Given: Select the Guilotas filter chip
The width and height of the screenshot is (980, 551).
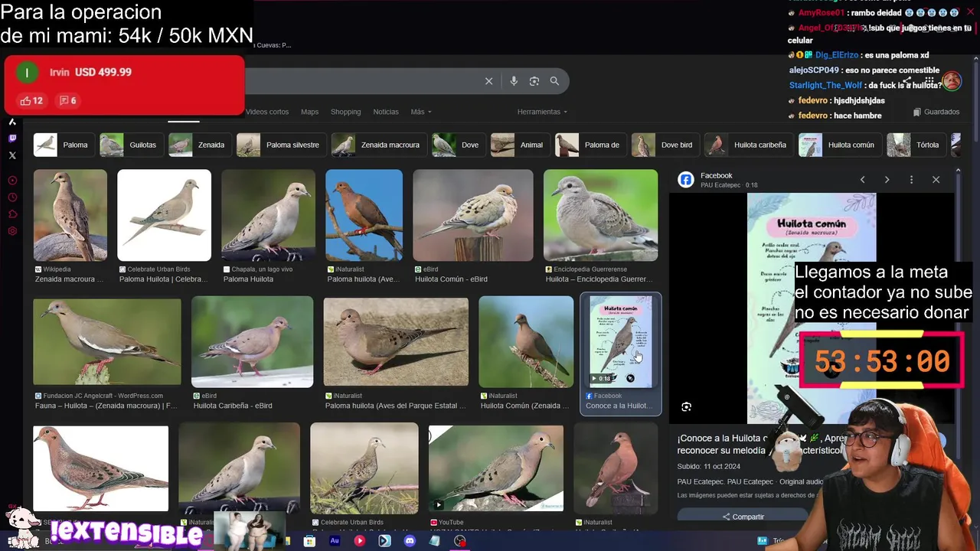Looking at the screenshot, I should pyautogui.click(x=130, y=145).
